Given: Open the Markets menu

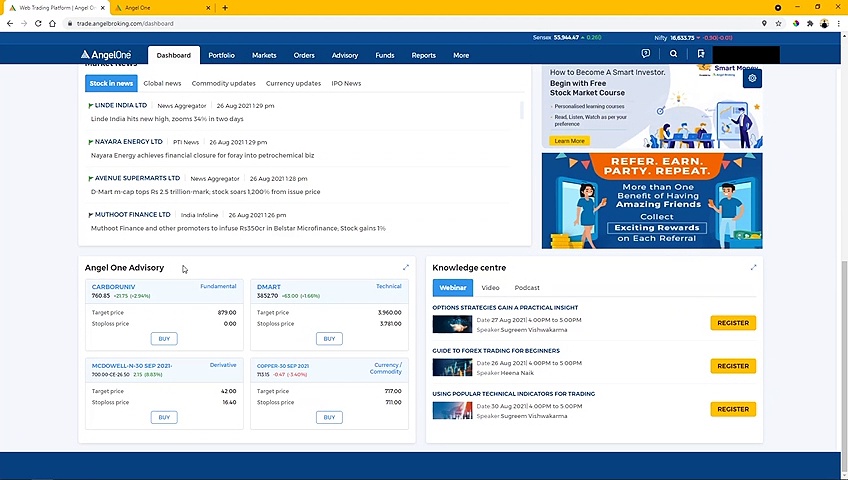Looking at the screenshot, I should coord(264,55).
